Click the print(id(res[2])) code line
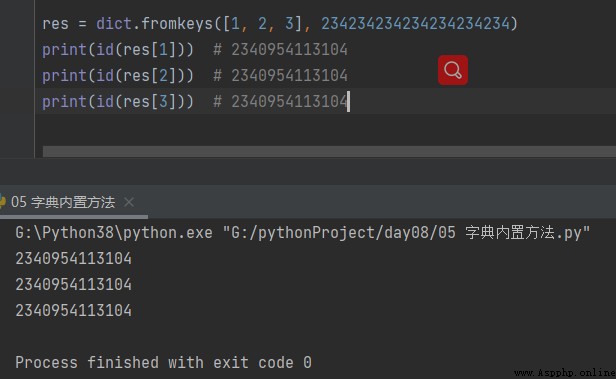Viewport: 616px width, 379px height. (195, 76)
